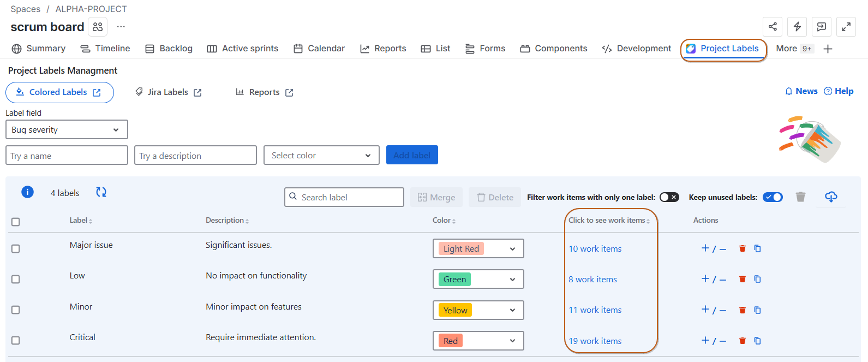
Task: Open the Bug severity label field dropdown
Action: tap(67, 130)
